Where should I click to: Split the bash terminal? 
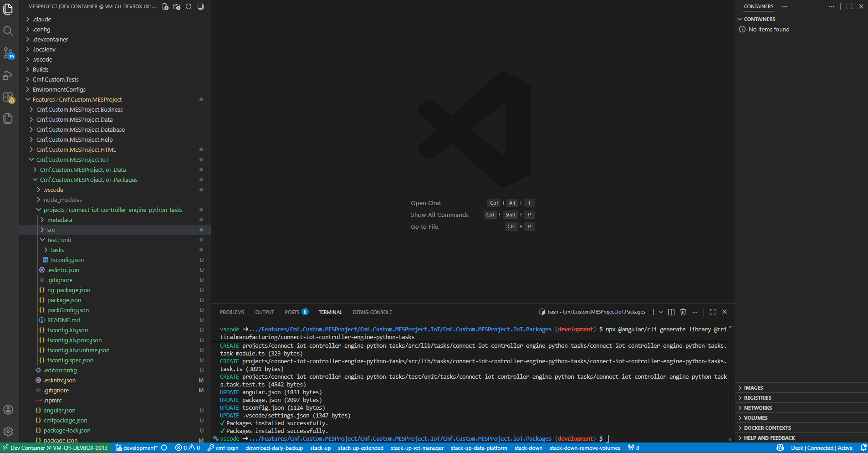tap(671, 312)
